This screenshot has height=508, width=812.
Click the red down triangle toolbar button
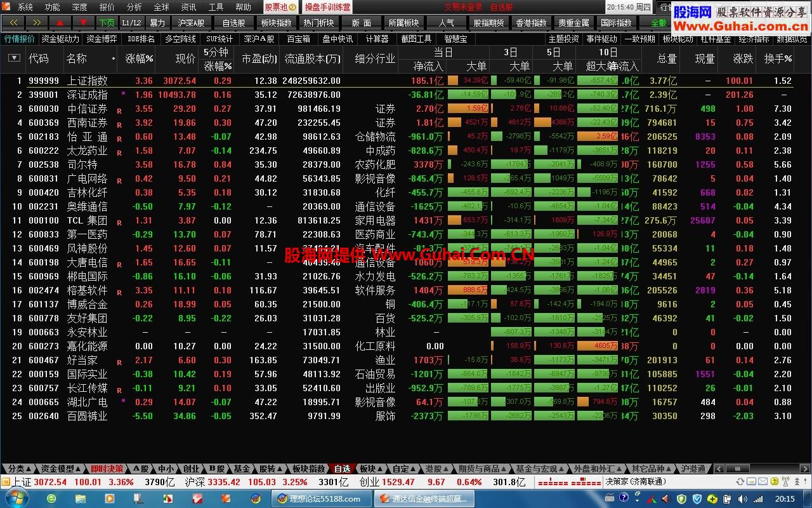83,22
